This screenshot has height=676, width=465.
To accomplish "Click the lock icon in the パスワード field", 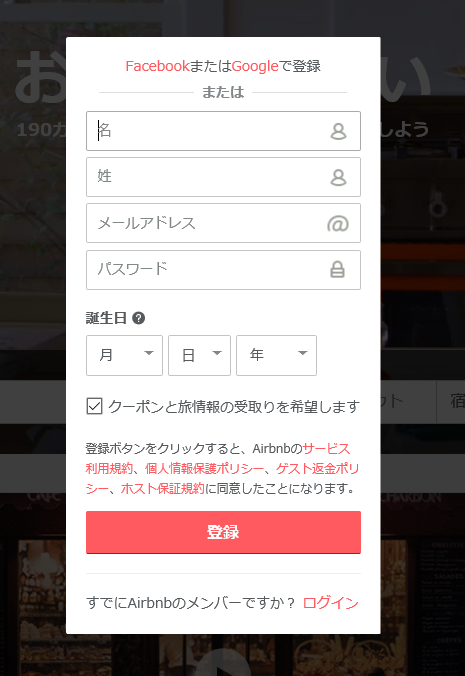I will point(337,269).
